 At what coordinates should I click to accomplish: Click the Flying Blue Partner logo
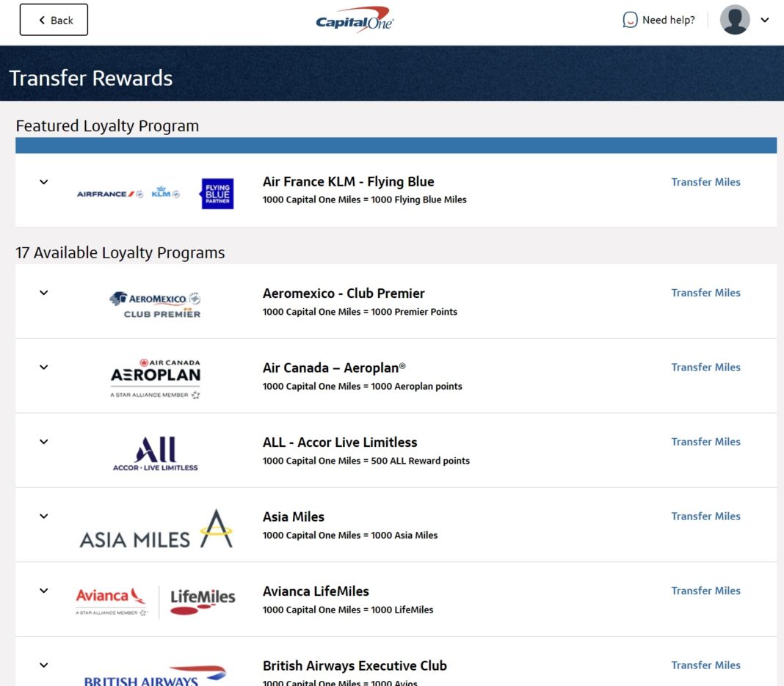(x=216, y=193)
